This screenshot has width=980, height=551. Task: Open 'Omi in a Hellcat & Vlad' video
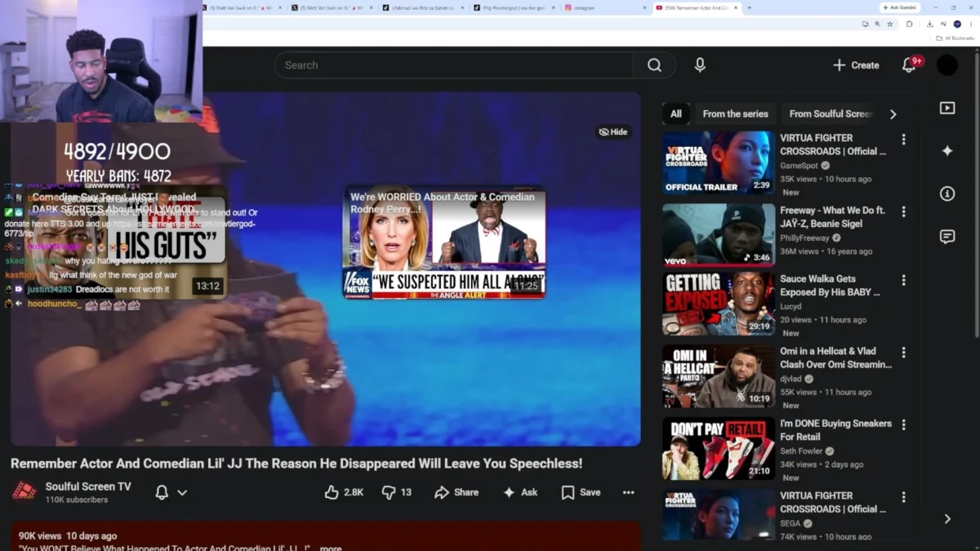(x=835, y=358)
